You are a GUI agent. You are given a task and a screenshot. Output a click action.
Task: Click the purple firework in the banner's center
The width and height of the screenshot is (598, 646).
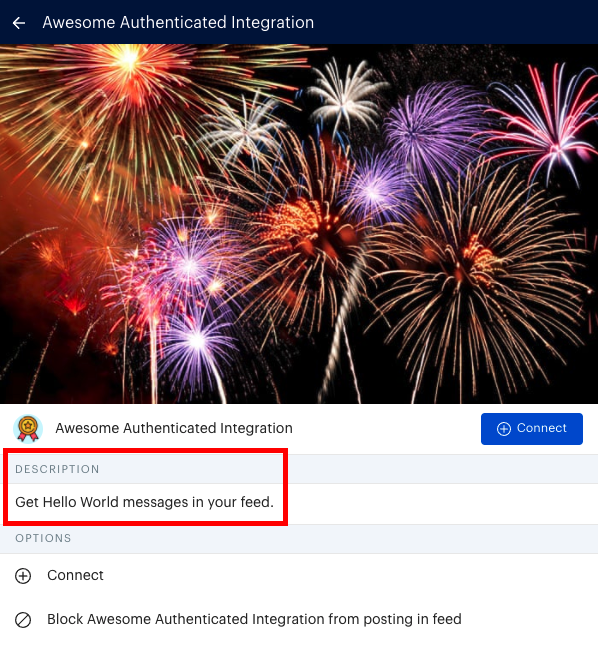click(x=373, y=192)
